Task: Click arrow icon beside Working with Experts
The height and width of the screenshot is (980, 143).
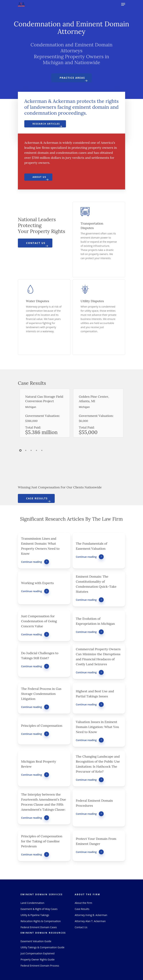Action: click(47, 591)
